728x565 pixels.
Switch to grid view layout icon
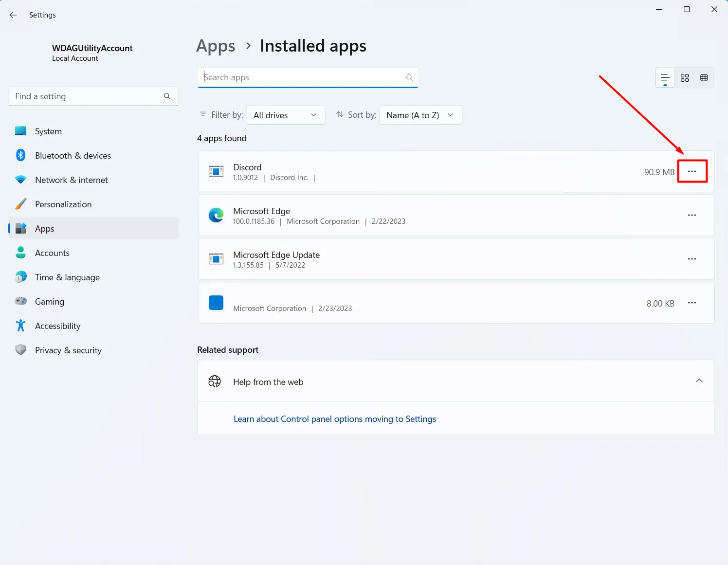click(x=685, y=78)
